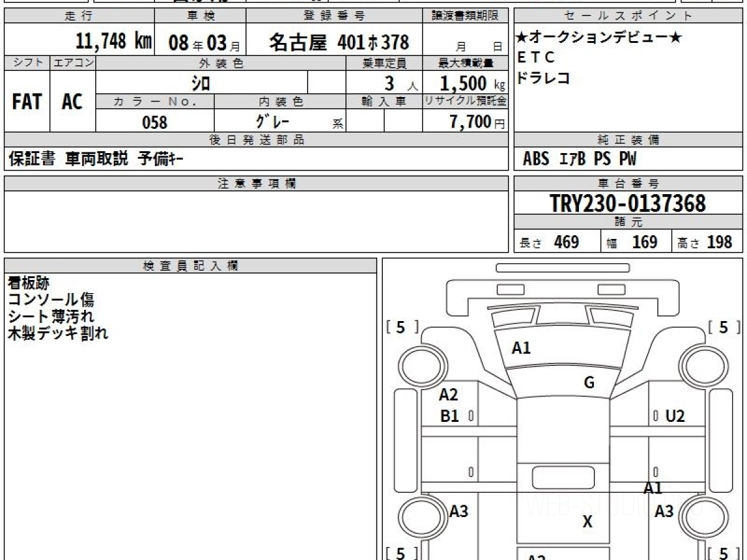This screenshot has width=747, height=560.
Task: Click the B1 damage mark
Action: pyautogui.click(x=449, y=416)
